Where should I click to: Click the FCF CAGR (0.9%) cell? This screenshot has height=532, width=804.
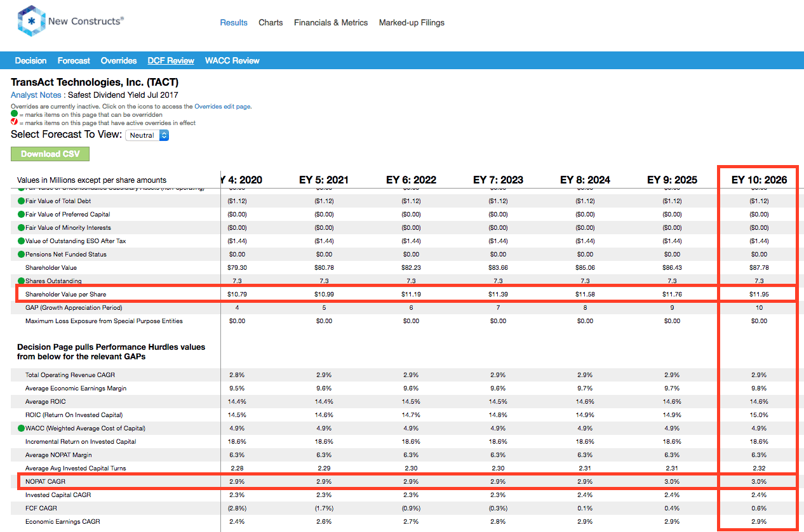(411, 509)
